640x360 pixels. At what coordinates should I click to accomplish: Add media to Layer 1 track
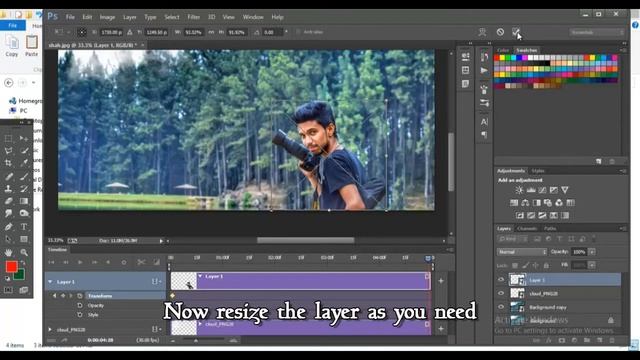(441, 281)
